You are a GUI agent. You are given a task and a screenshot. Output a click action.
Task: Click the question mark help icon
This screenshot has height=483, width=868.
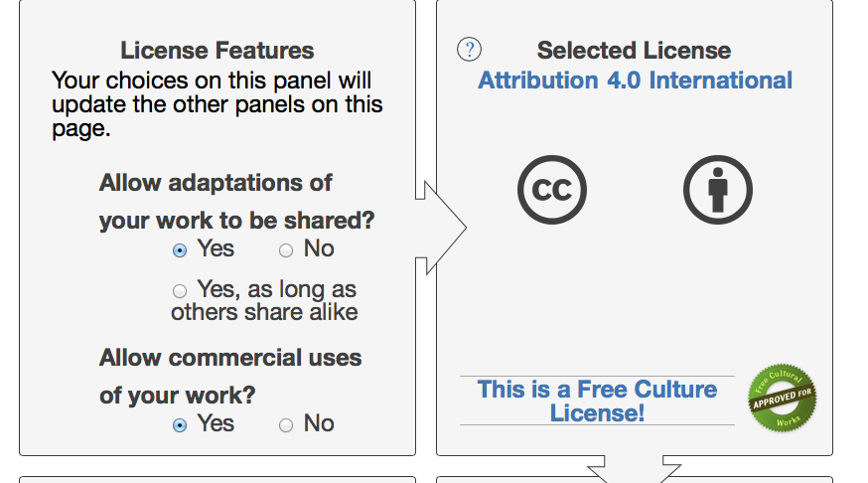(469, 50)
